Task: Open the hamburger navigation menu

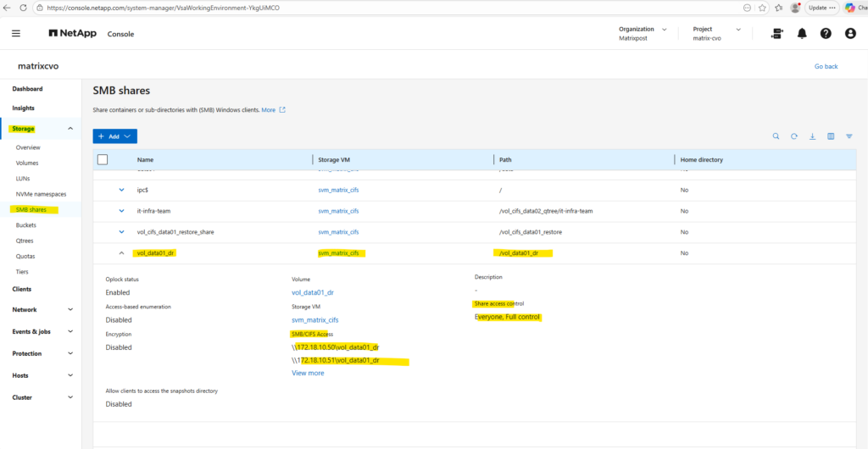Action: pyautogui.click(x=16, y=33)
